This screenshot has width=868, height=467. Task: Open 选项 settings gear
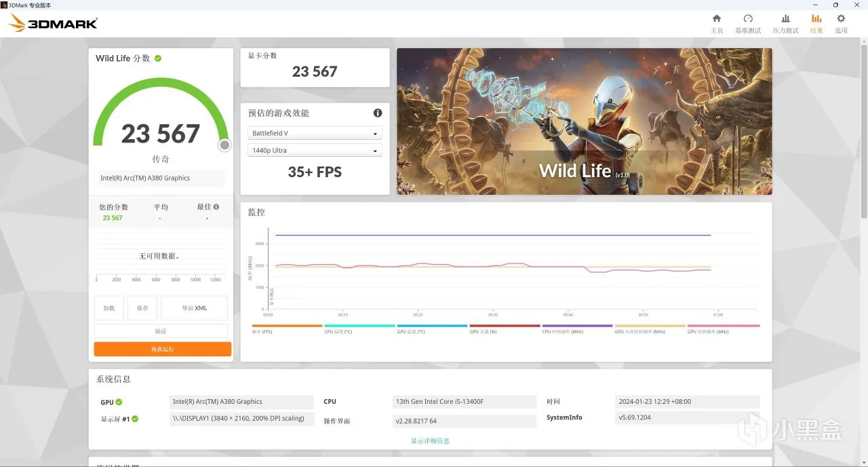point(841,24)
